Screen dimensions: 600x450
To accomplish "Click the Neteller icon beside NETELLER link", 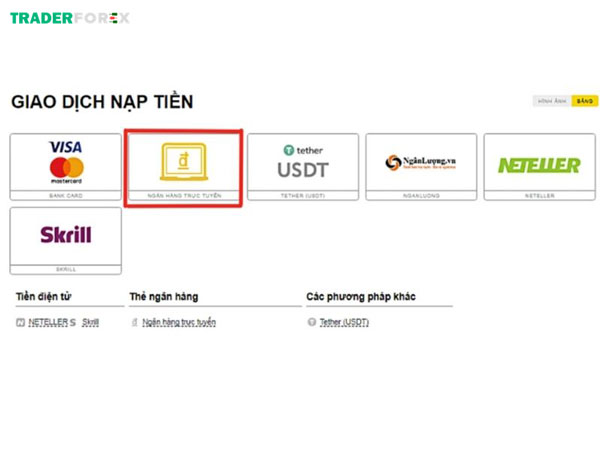I will coord(20,323).
